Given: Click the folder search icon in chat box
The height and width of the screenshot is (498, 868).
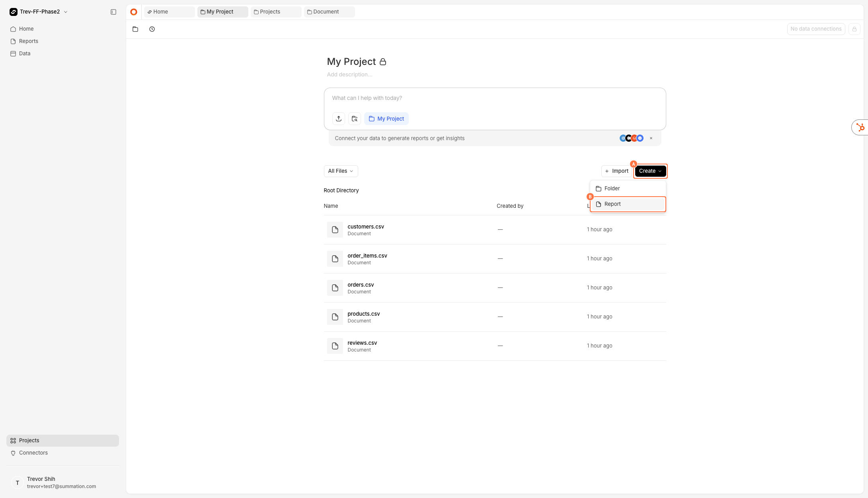Looking at the screenshot, I should 355,119.
